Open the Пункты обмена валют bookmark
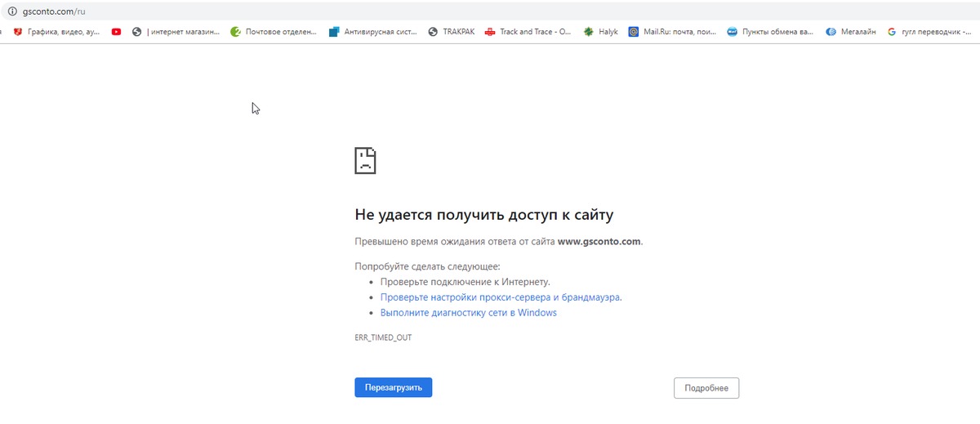980x424 pixels. (770, 32)
